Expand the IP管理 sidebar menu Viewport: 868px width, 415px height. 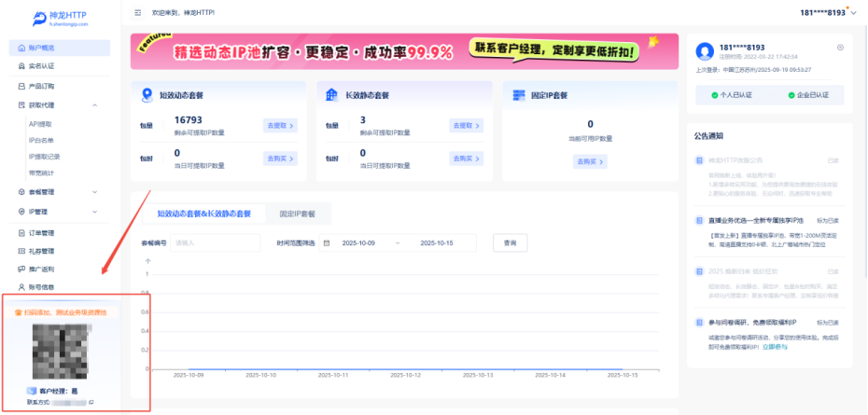pos(94,212)
